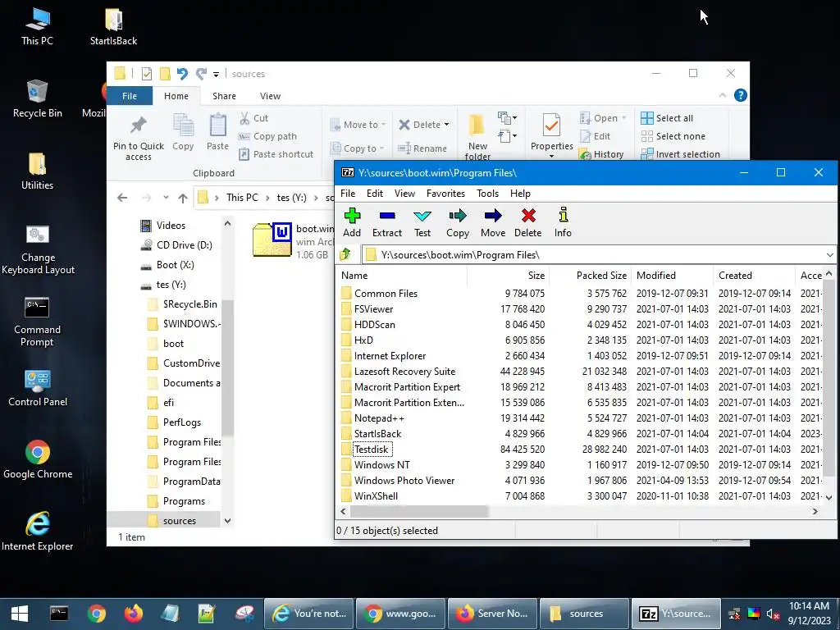Click the red Delete X in 7-Zip
Image resolution: width=840 pixels, height=630 pixels.
click(528, 216)
